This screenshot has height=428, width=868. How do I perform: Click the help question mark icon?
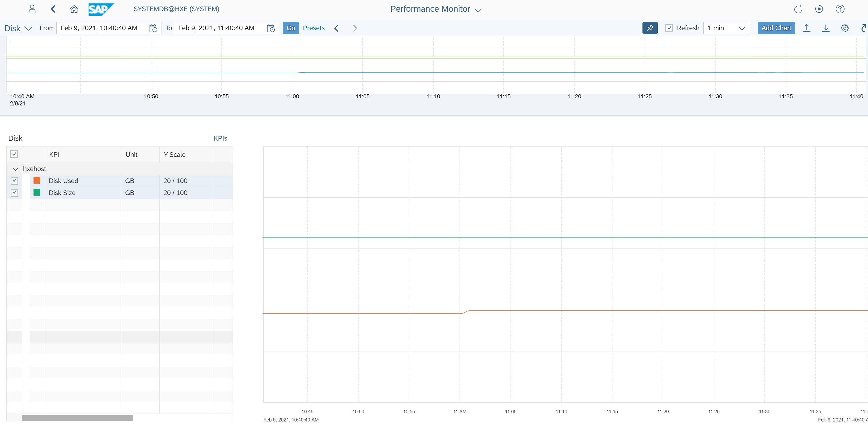[840, 9]
